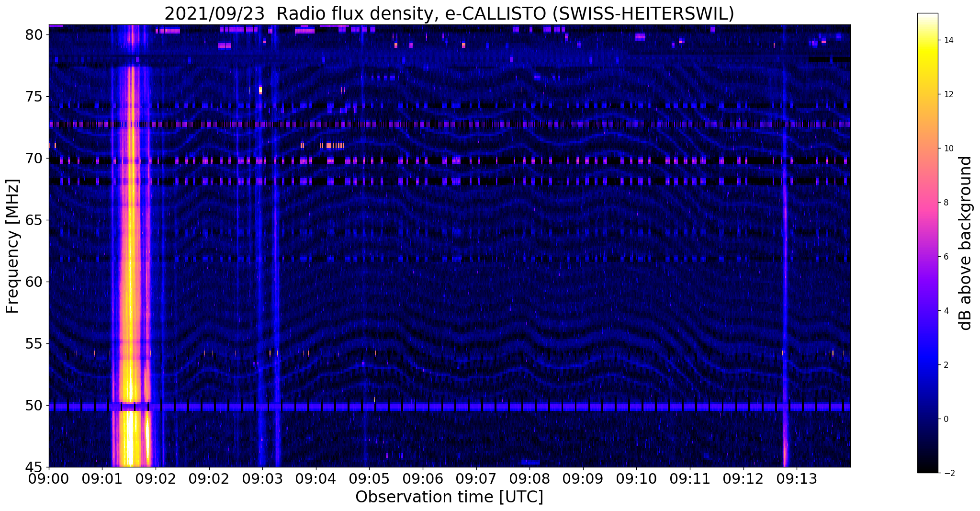Click the 09:04 time tick label
The height and width of the screenshot is (511, 980).
coord(316,479)
